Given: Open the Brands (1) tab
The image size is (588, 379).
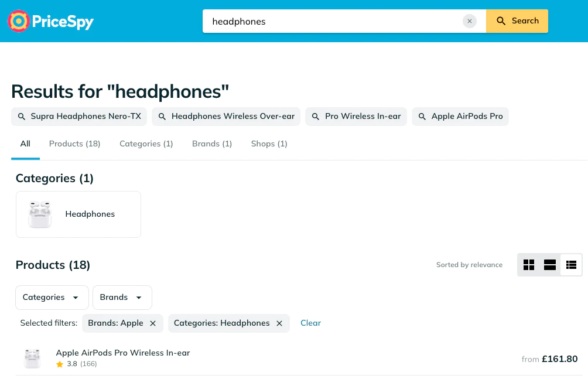Looking at the screenshot, I should coord(212,144).
